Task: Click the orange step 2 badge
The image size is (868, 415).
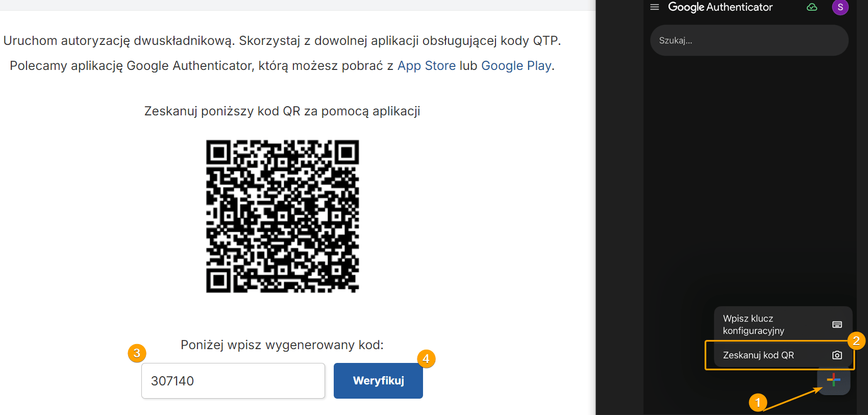Action: [856, 340]
